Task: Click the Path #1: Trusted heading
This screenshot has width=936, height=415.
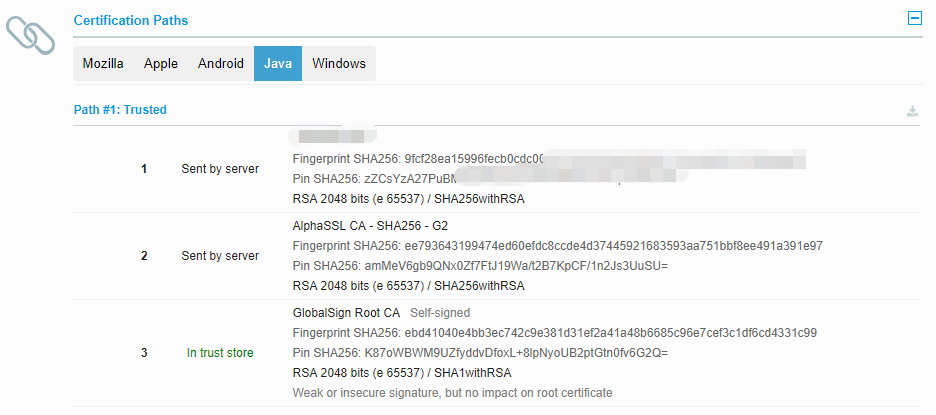Action: (120, 110)
